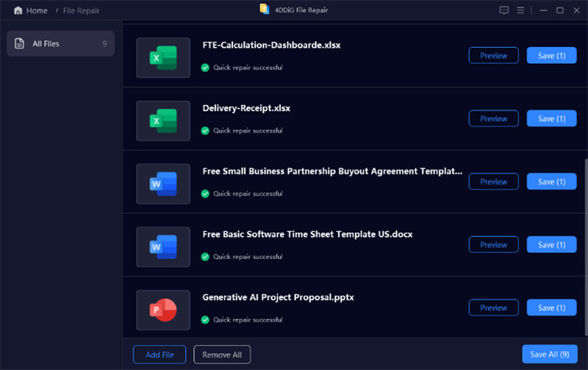The width and height of the screenshot is (588, 370).
Task: Click the Excel icon for FTE-Calculation-Dashboarde.xlsx
Action: (163, 58)
